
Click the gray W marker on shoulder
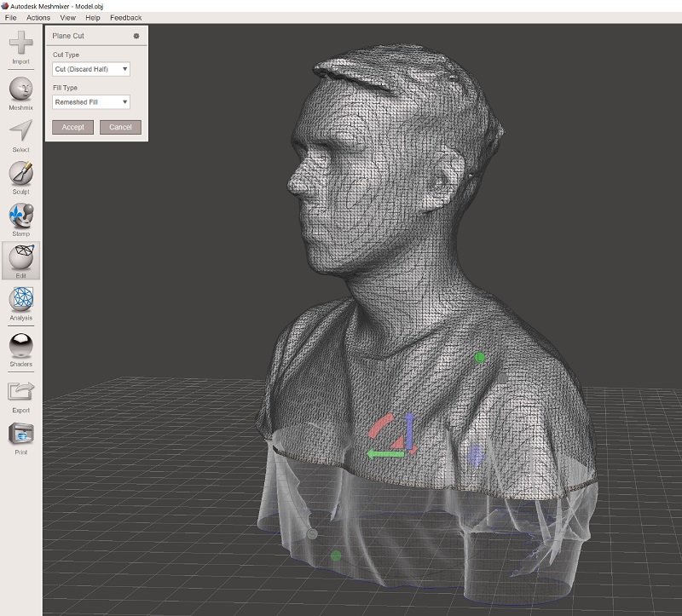pos(502,377)
